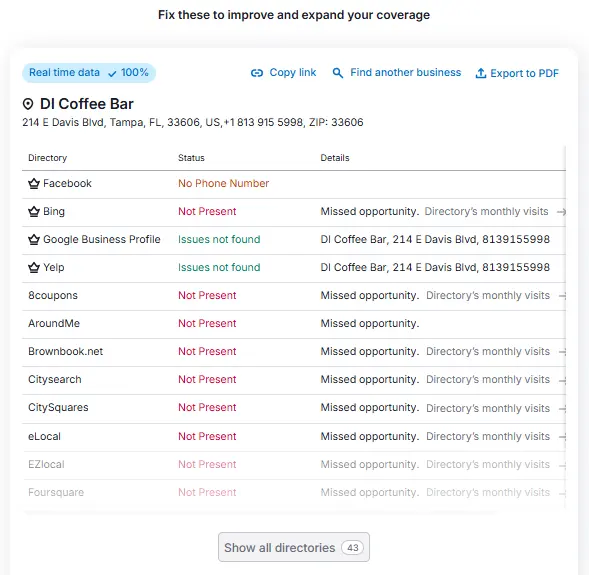The image size is (589, 575).
Task: Click Yelp's Issues not found status
Action: tap(219, 267)
